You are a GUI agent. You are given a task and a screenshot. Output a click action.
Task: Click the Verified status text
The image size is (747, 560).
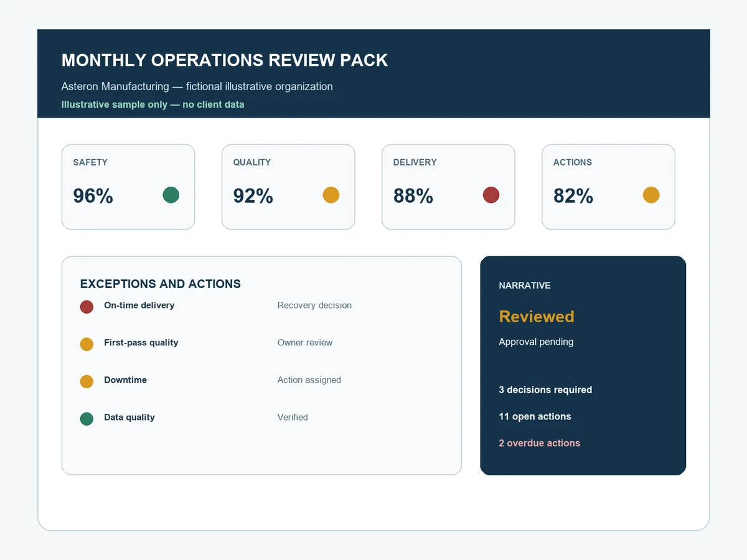tap(293, 418)
